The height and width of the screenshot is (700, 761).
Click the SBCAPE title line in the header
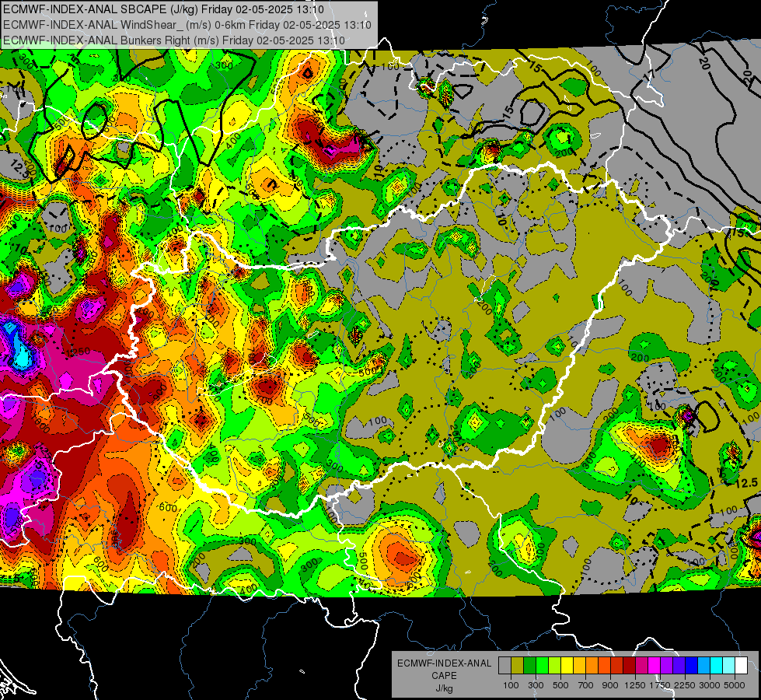[x=163, y=9]
